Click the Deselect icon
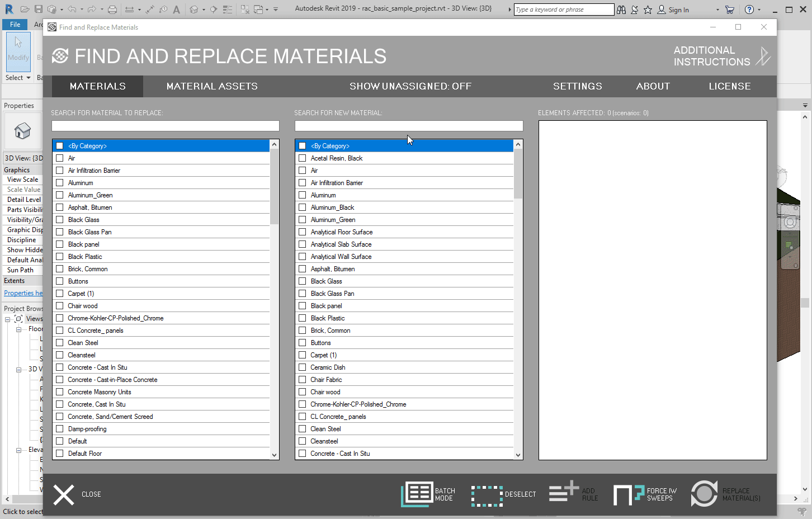This screenshot has width=812, height=519. (x=487, y=495)
